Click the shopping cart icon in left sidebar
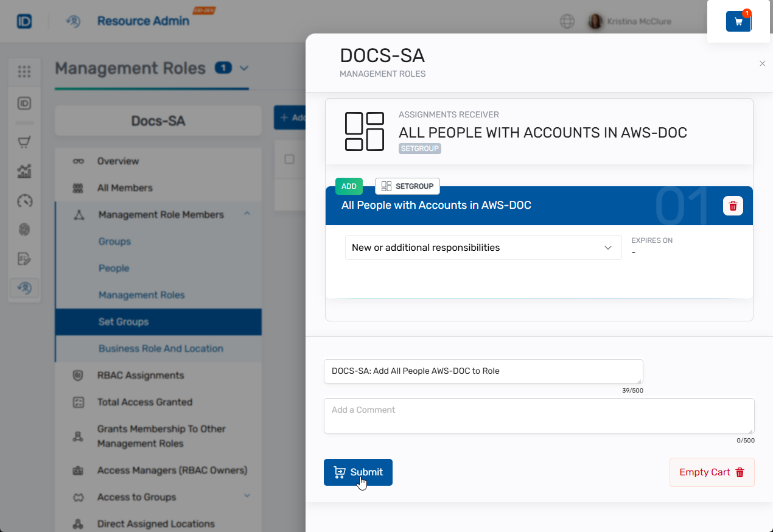Viewport: 773px width, 532px height. click(24, 142)
